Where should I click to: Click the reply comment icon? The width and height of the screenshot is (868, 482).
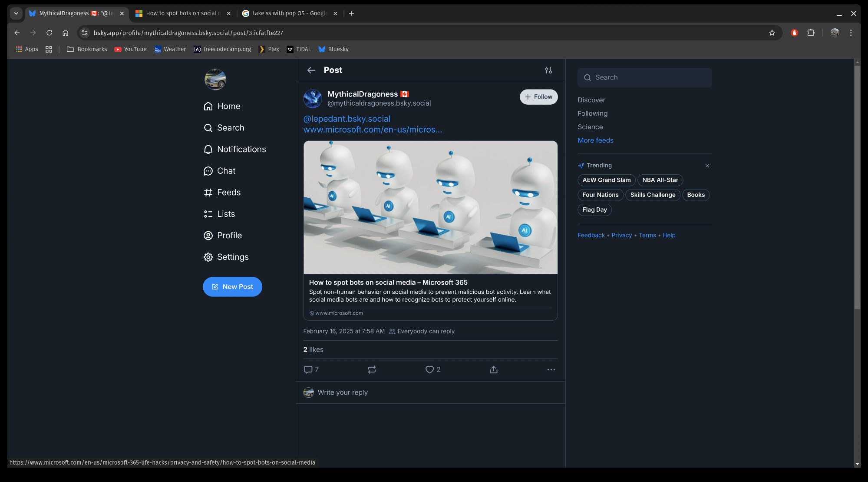coord(308,369)
